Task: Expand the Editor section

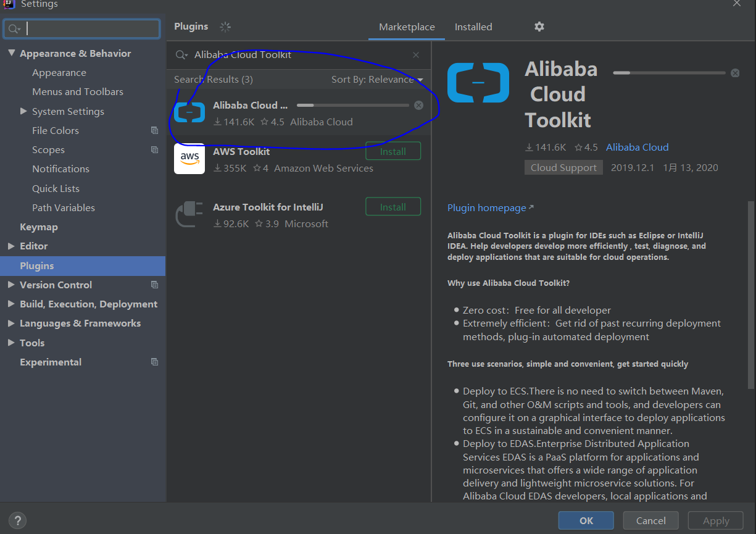Action: tap(11, 246)
